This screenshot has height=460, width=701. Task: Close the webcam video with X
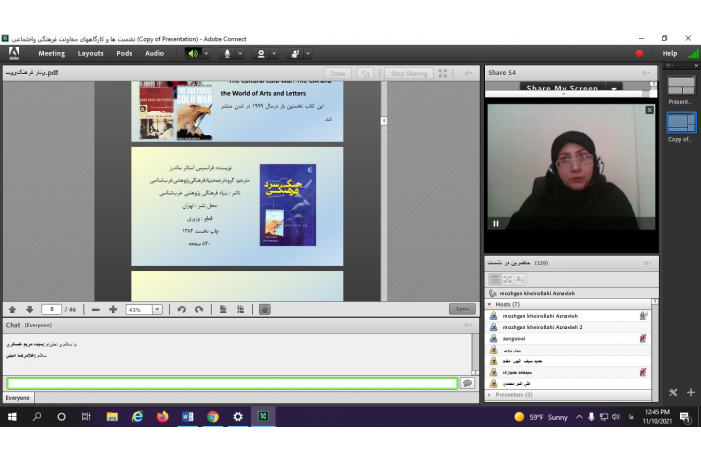pos(650,110)
